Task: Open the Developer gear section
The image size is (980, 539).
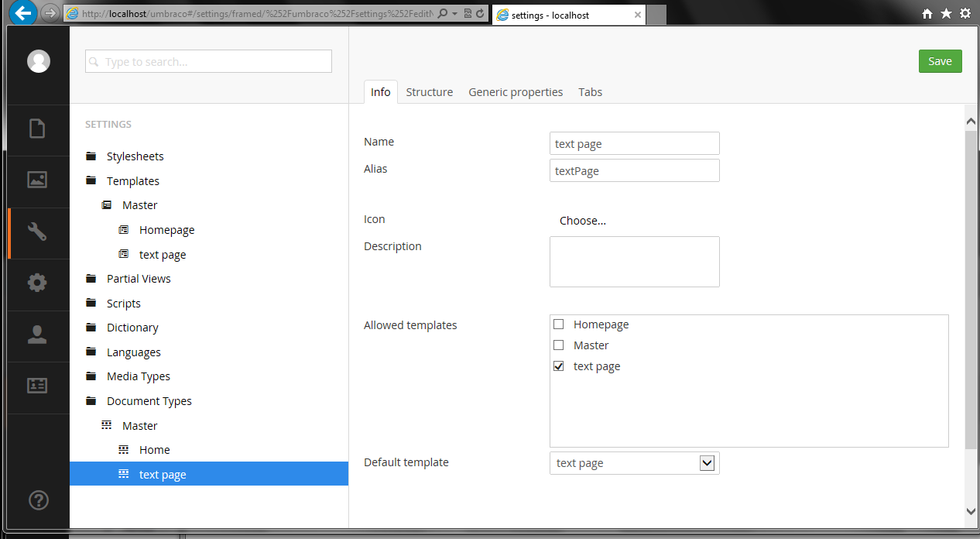Action: point(37,283)
